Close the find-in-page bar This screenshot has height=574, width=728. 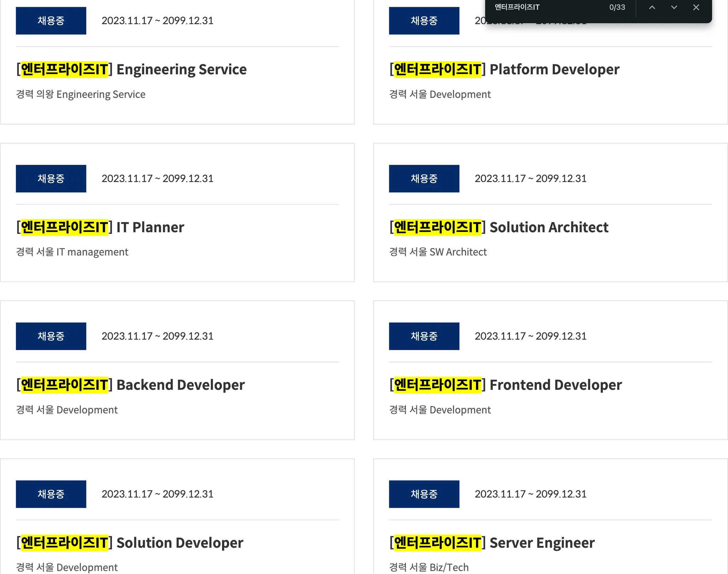coord(696,7)
